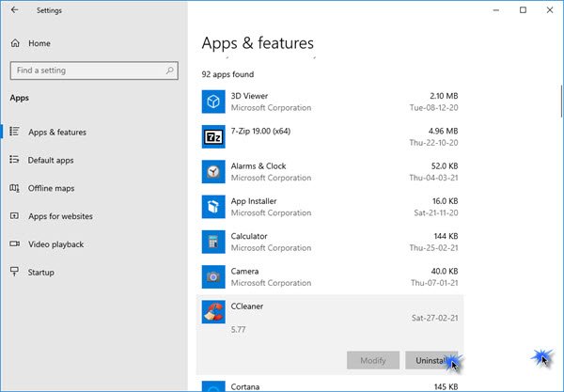Click the Cortana app icon
Image resolution: width=564 pixels, height=392 pixels.
click(213, 385)
